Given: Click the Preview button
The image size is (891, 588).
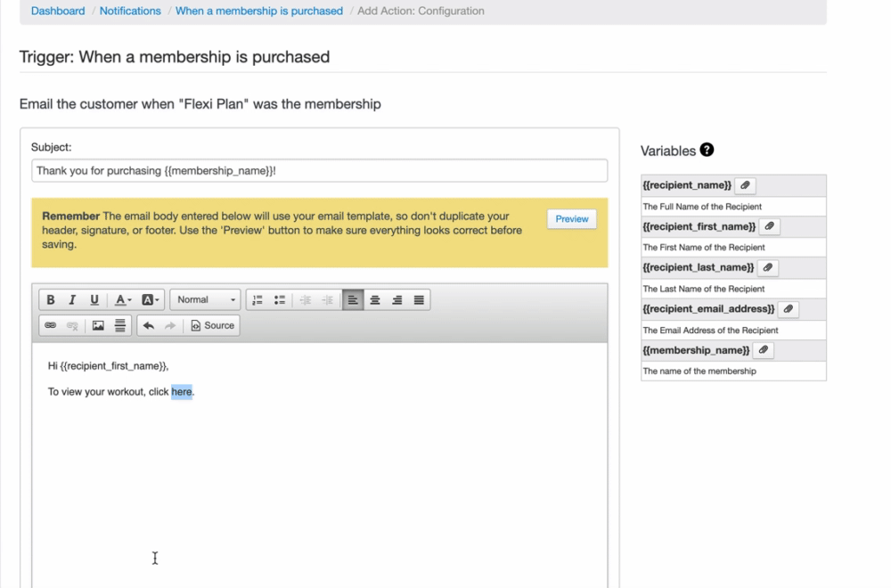Looking at the screenshot, I should [571, 219].
